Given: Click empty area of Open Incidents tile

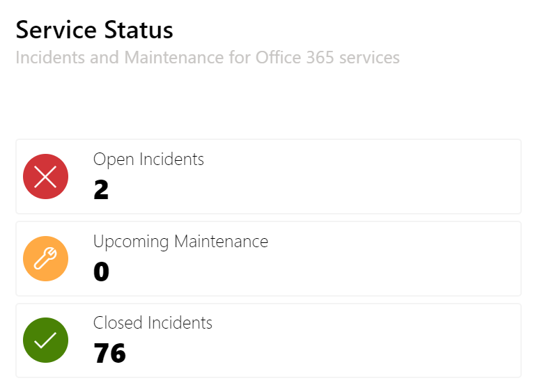Looking at the screenshot, I should click(x=363, y=176).
